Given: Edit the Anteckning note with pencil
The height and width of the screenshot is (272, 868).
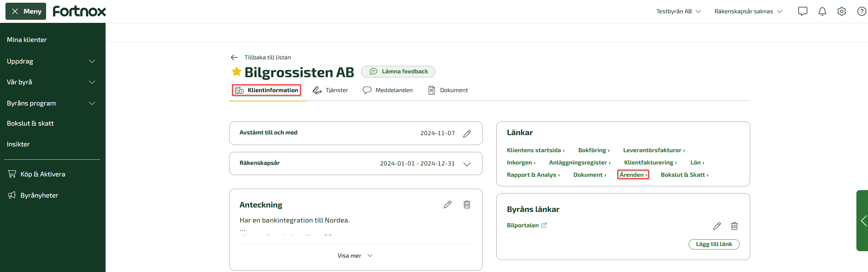Looking at the screenshot, I should click(447, 204).
